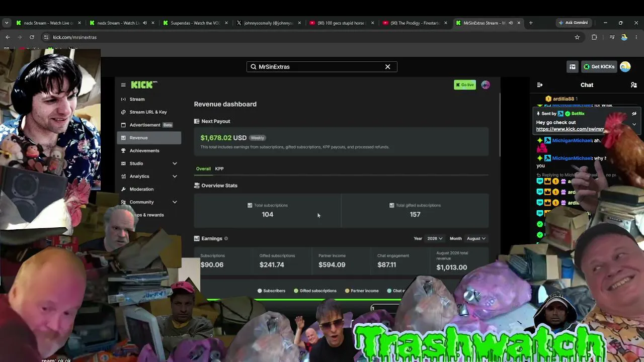
Task: Open the kick.com/swimm link in chat
Action: pyautogui.click(x=570, y=129)
